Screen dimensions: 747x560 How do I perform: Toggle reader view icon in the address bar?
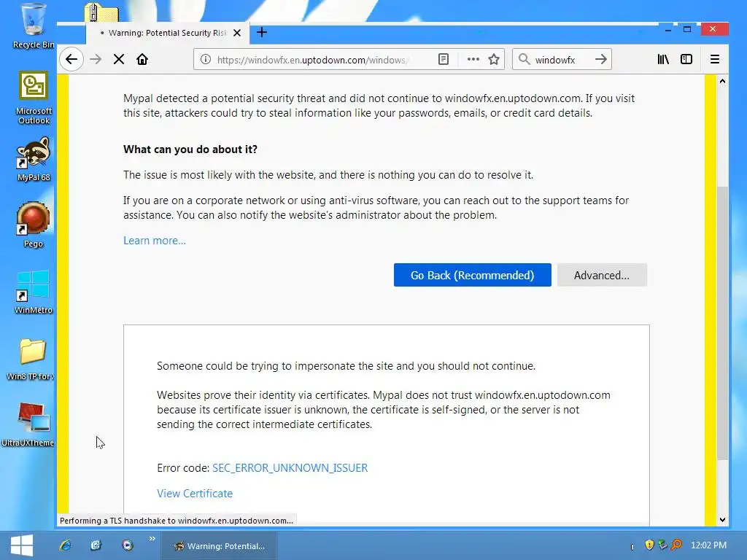[443, 60]
